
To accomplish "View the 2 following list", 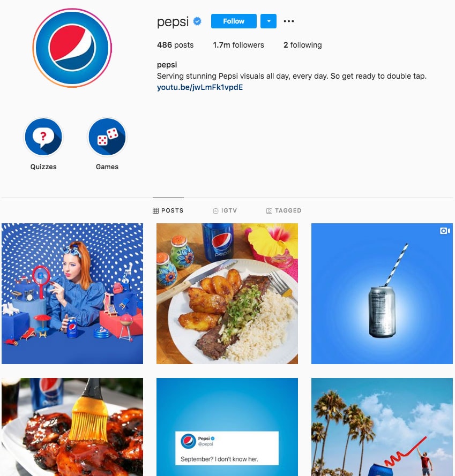I will pos(303,45).
